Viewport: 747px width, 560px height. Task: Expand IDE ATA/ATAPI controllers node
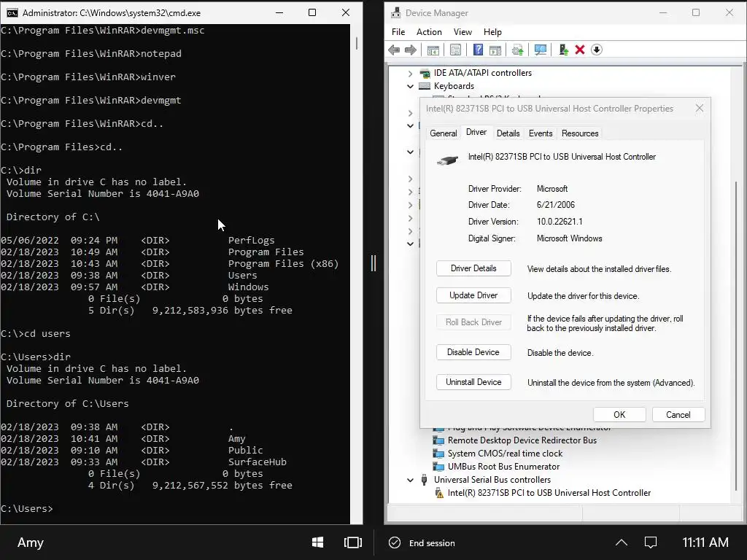(410, 74)
